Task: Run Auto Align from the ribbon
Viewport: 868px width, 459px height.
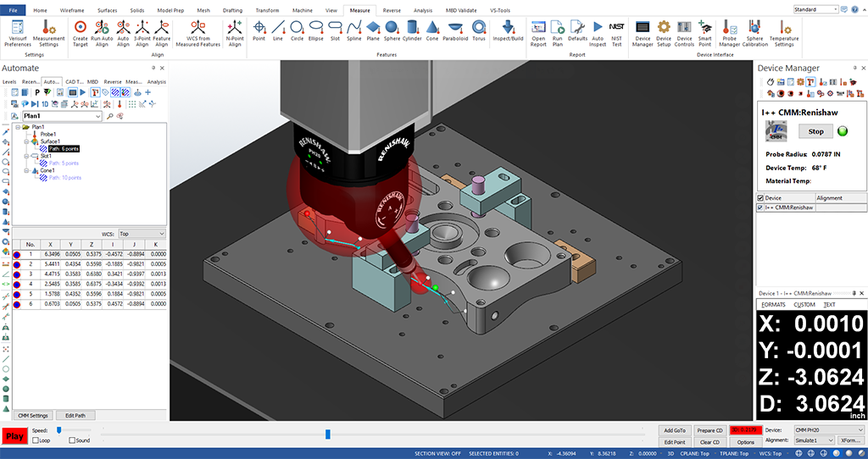Action: [x=102, y=33]
